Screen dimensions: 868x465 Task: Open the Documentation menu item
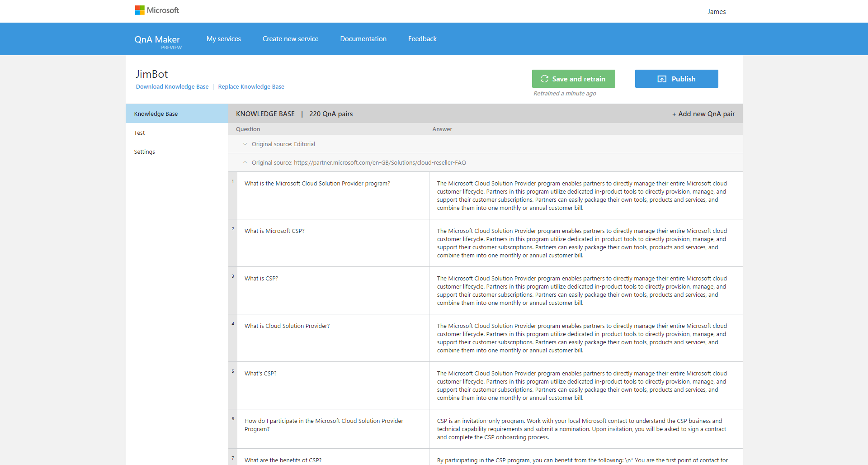(x=363, y=39)
